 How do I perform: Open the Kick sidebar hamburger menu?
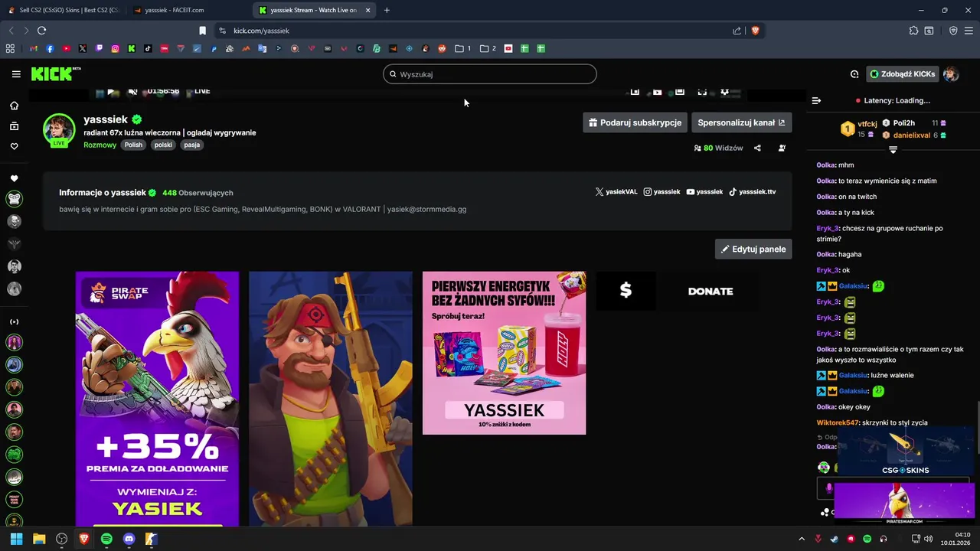(x=16, y=74)
